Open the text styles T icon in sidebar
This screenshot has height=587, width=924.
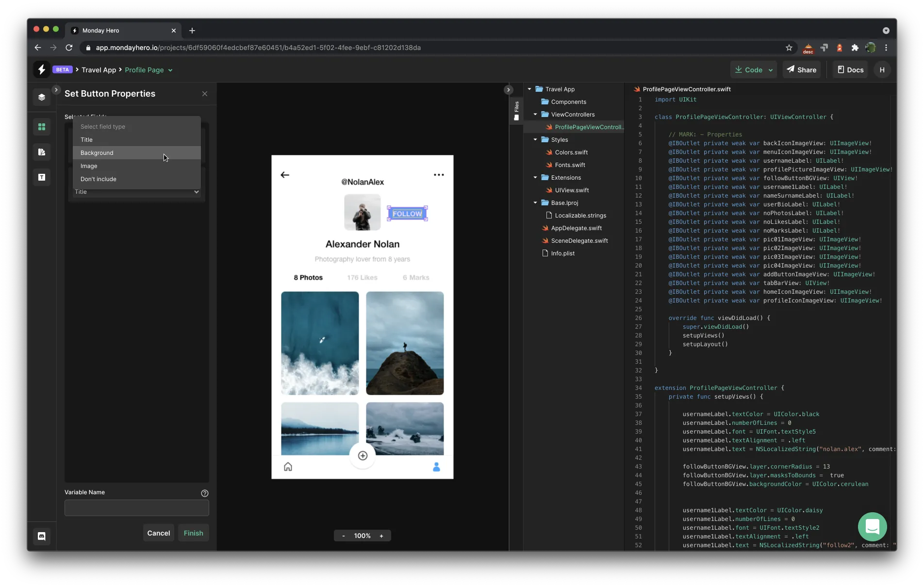click(42, 177)
